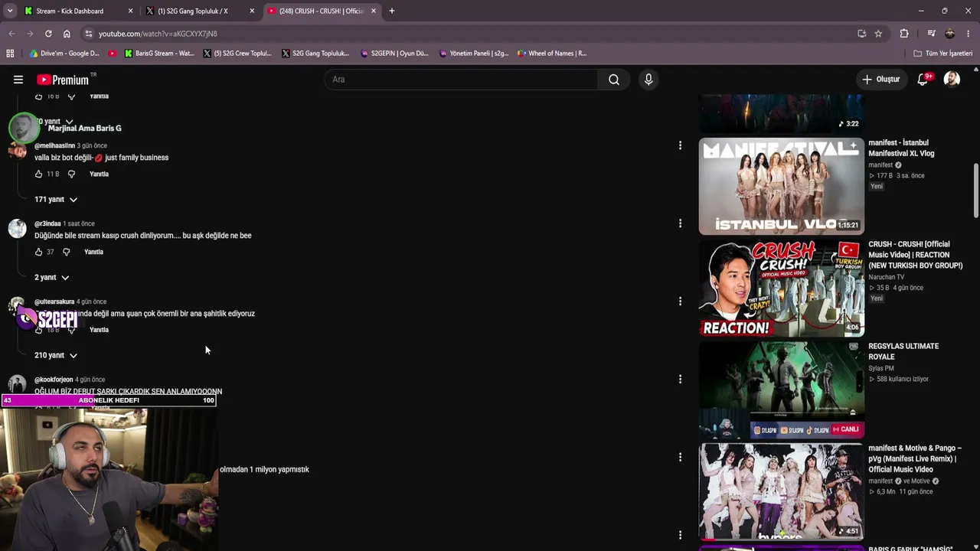Play the İstanbul Manifestival Vlog thumbnail

(781, 186)
